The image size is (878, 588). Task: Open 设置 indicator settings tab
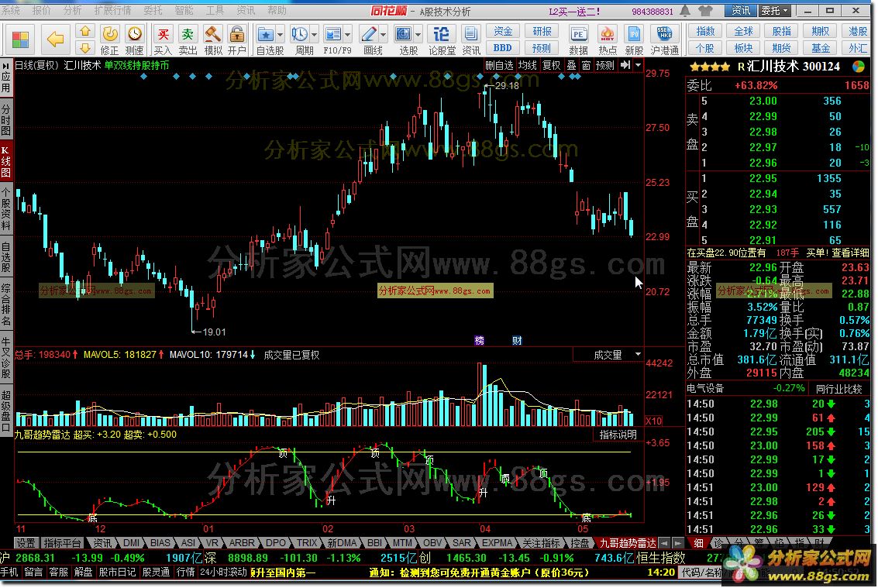pyautogui.click(x=26, y=542)
